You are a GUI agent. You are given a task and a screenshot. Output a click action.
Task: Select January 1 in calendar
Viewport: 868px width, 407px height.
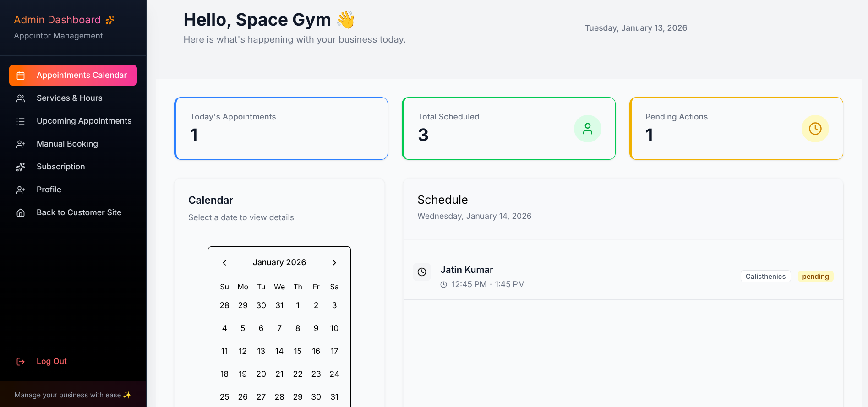coord(298,305)
